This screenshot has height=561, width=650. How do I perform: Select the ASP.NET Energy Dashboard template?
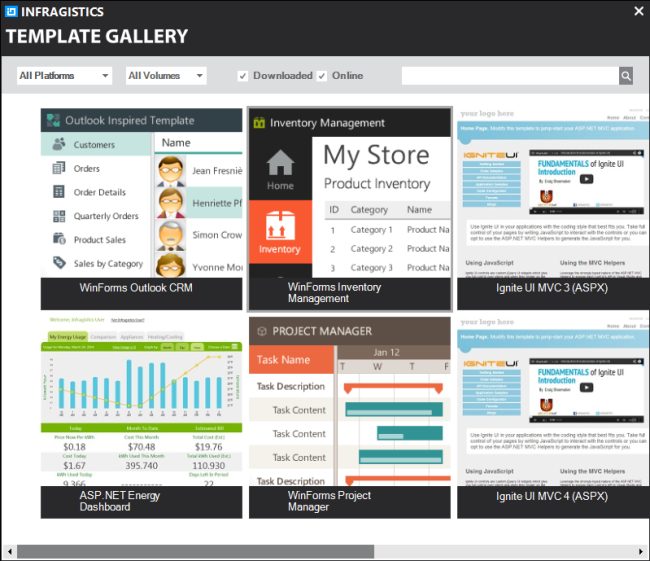(x=141, y=418)
